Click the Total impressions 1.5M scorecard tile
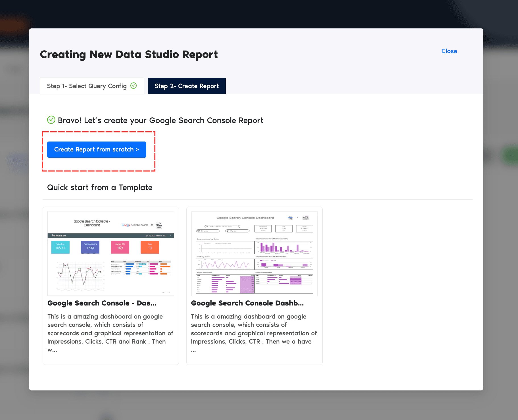518x420 pixels. (90, 247)
